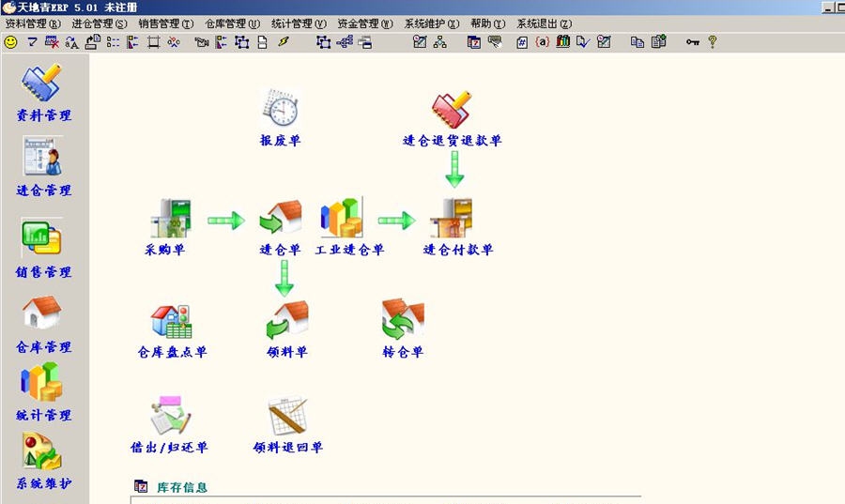Screen dimensions: 845x504
Task: Click the scissors cut toolbar icon
Action: click(174, 42)
